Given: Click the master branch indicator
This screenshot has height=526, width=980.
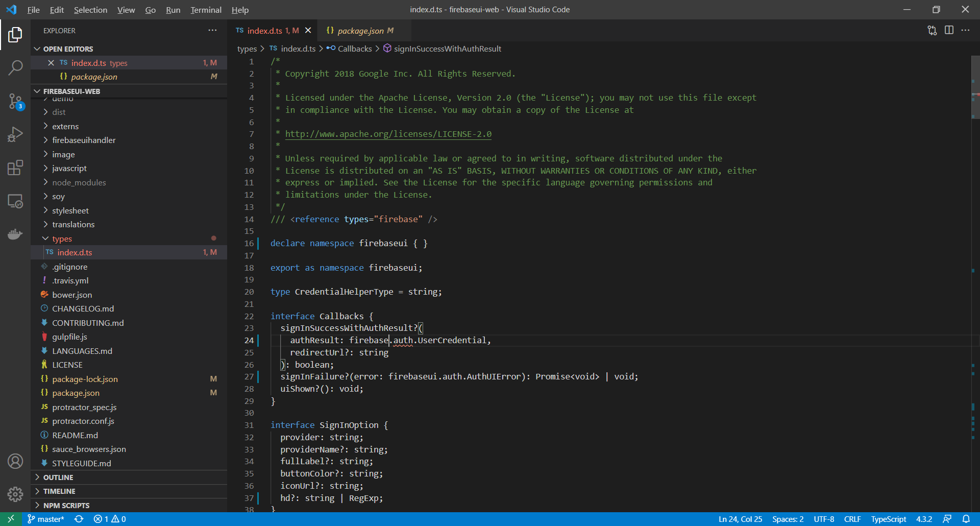Looking at the screenshot, I should tap(46, 519).
